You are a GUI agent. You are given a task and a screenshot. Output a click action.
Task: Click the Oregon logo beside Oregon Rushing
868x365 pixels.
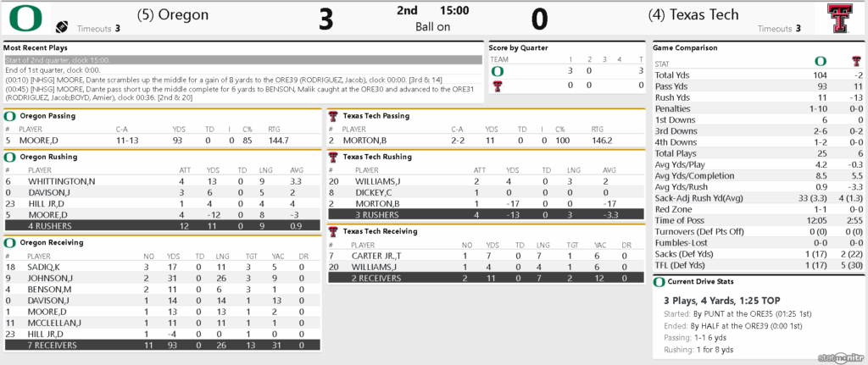[10, 157]
